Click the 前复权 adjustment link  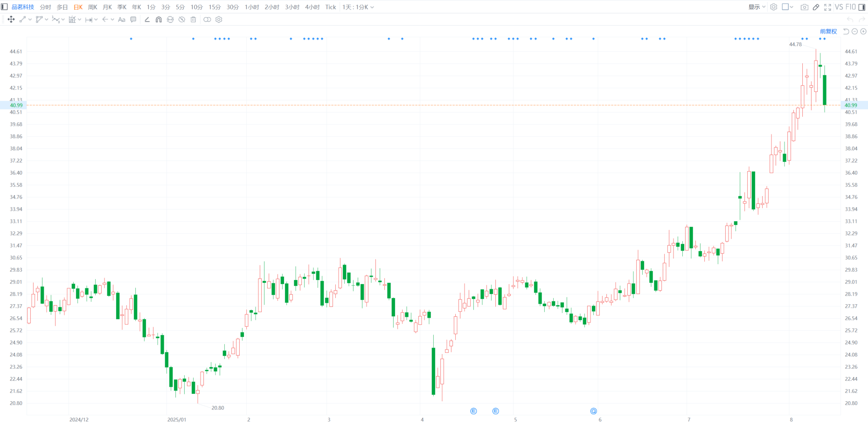pos(828,31)
